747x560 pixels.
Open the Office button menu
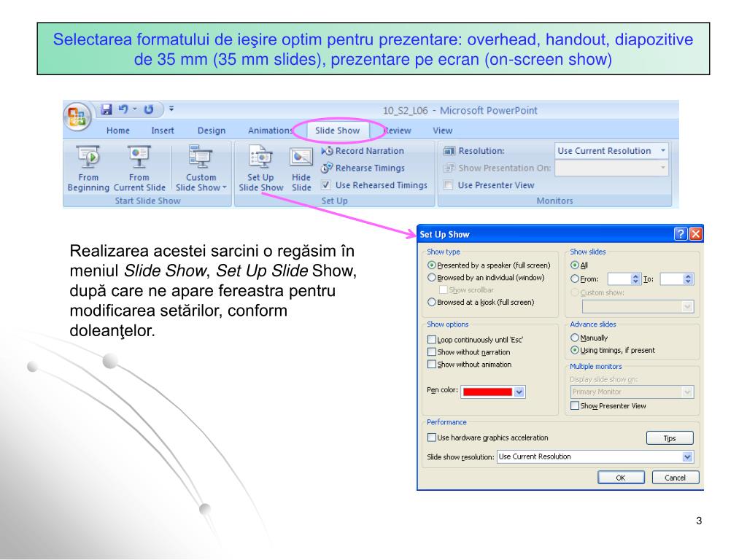(x=77, y=116)
